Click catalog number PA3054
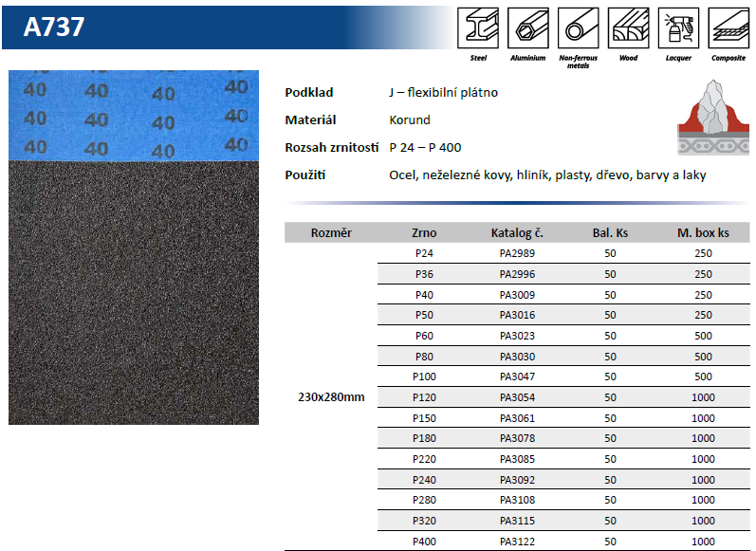756x551 pixels. click(x=517, y=397)
